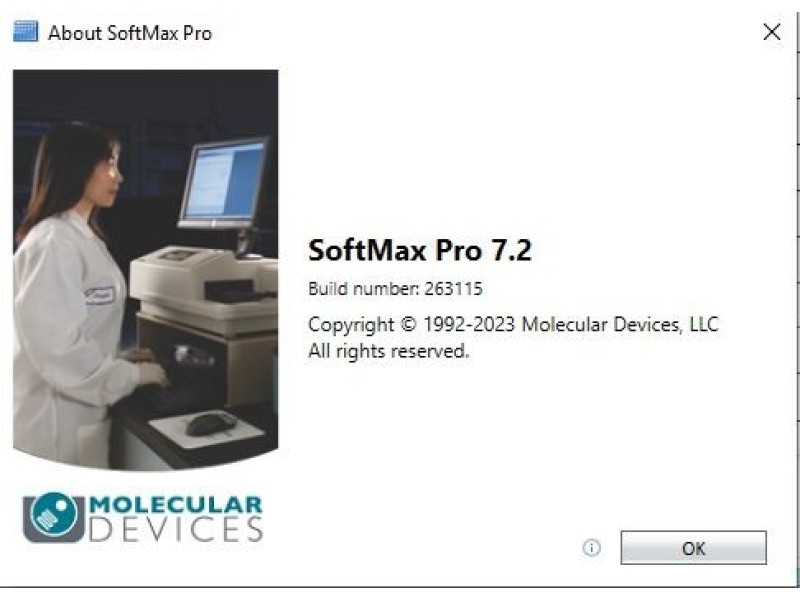Click the MOLECULAR word in the logo

(x=176, y=505)
